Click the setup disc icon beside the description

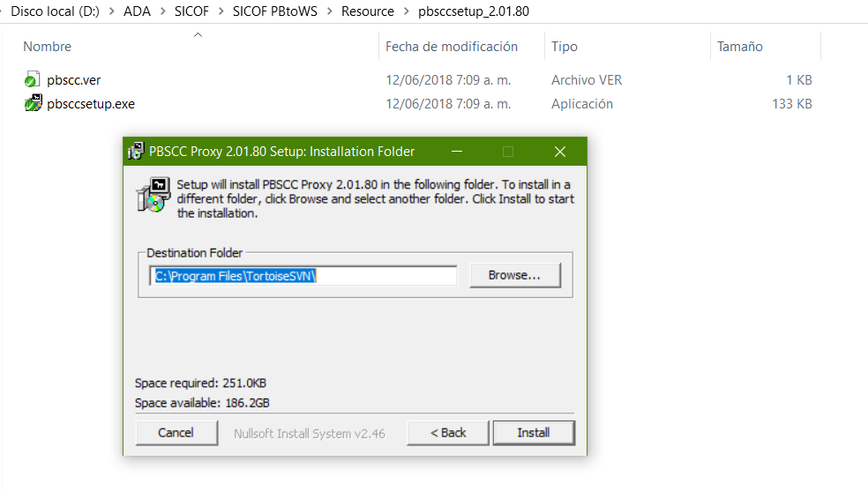(153, 195)
